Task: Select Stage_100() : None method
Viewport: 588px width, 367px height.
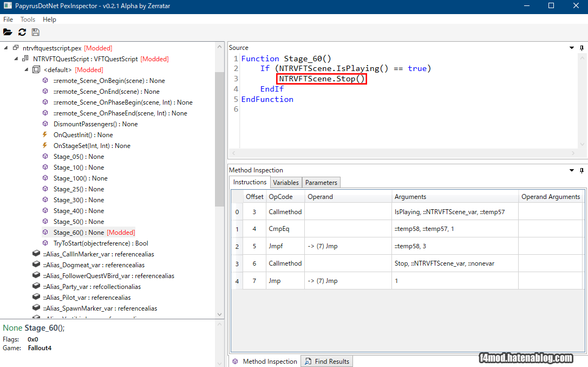Action: click(80, 178)
